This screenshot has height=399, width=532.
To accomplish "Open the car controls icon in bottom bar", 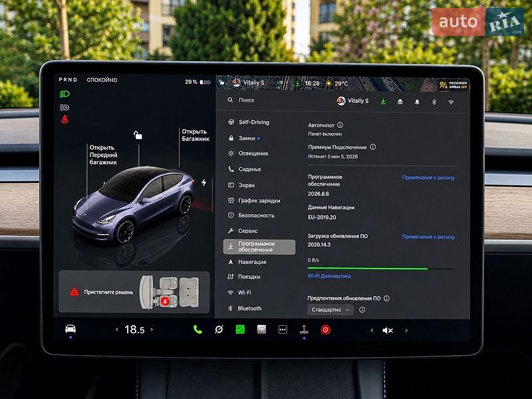I will (70, 329).
